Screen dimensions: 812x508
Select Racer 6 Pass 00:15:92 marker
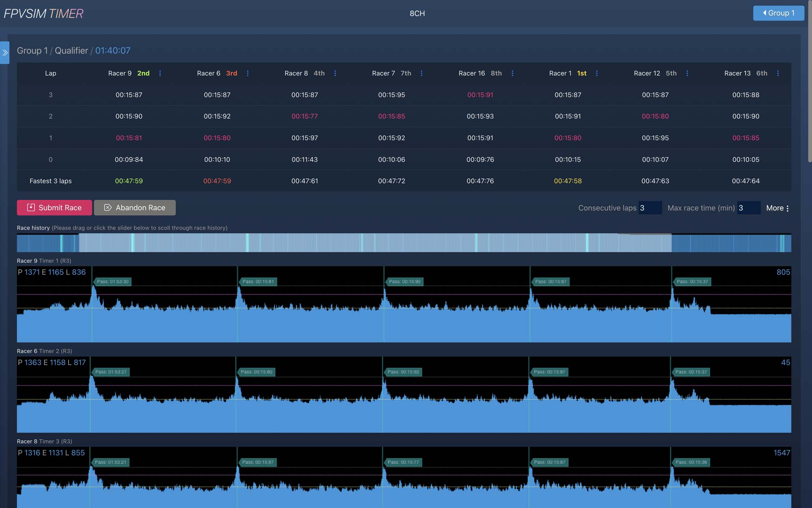click(403, 372)
